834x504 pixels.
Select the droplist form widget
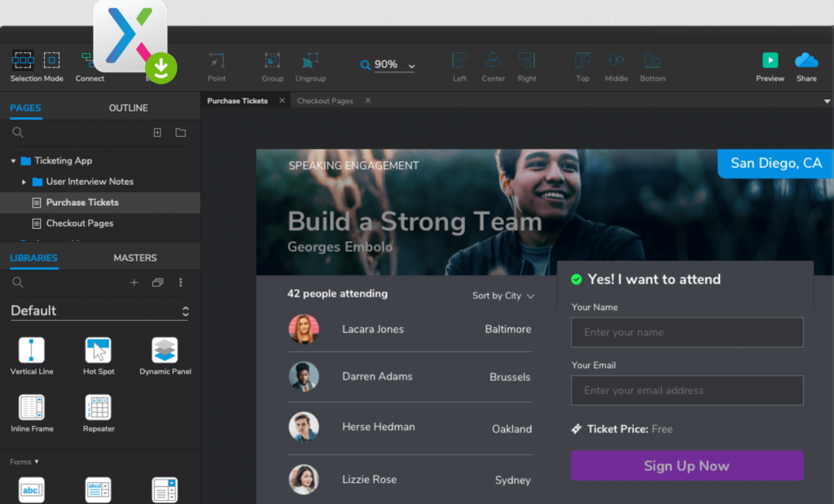pyautogui.click(x=165, y=489)
